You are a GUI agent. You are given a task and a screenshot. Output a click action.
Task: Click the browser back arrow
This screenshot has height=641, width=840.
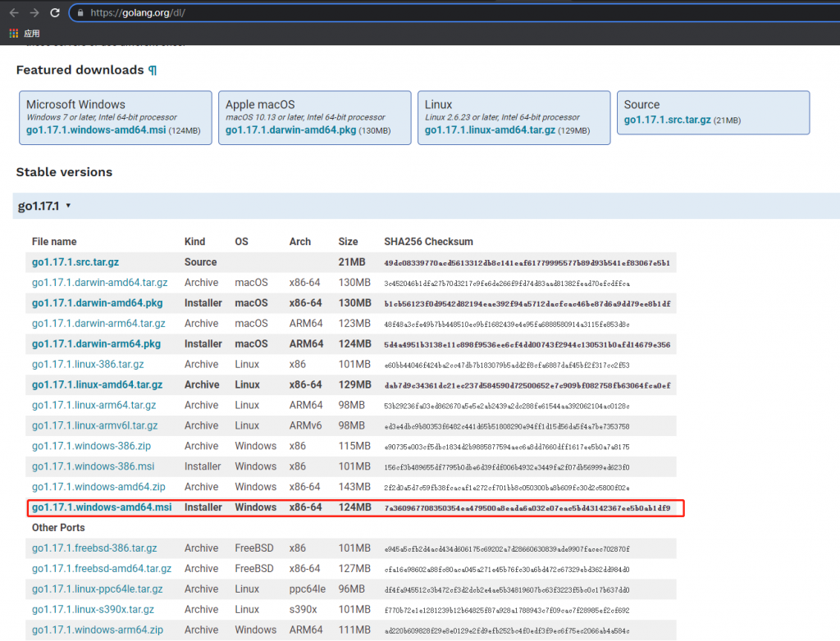14,13
